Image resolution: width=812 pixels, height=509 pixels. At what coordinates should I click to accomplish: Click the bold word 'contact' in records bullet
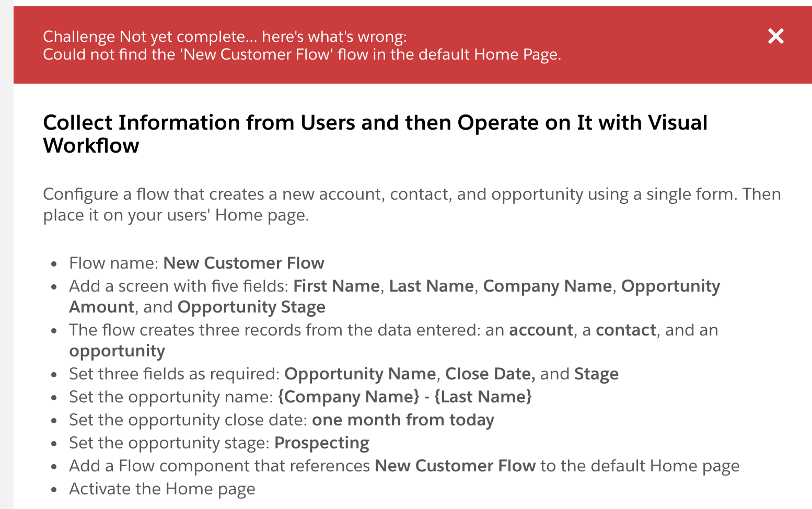coord(625,330)
